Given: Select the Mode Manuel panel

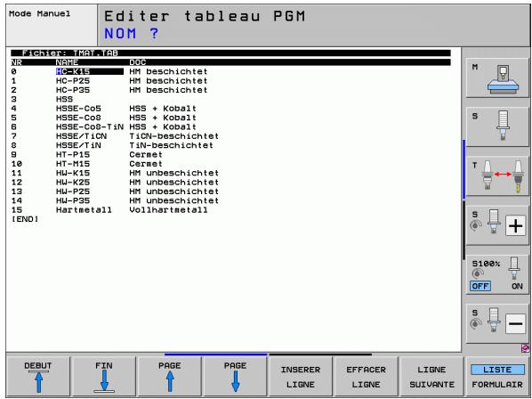Looking at the screenshot, I should [x=52, y=25].
